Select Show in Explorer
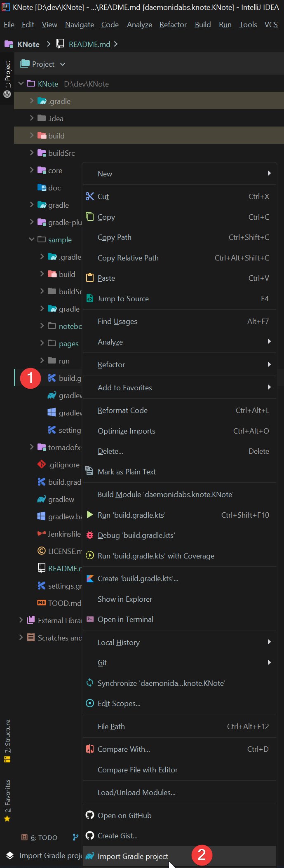Viewport: 284px width, 868px height. pyautogui.click(x=179, y=599)
